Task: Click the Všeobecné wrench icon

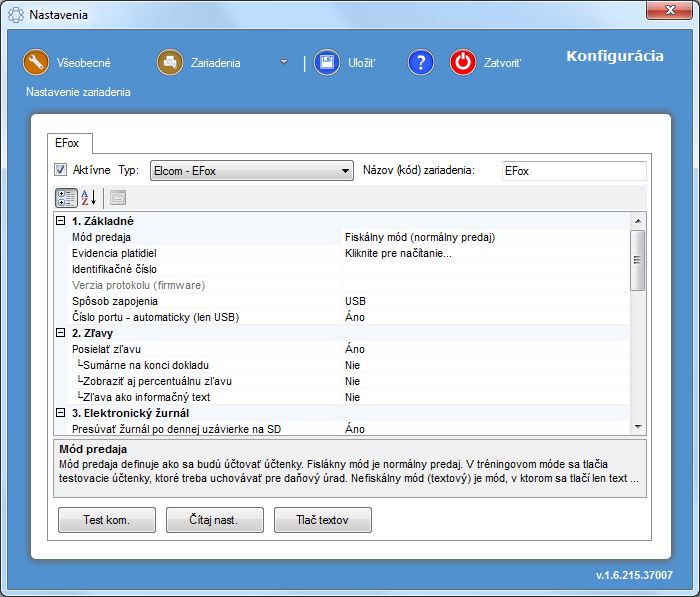Action: (x=36, y=62)
